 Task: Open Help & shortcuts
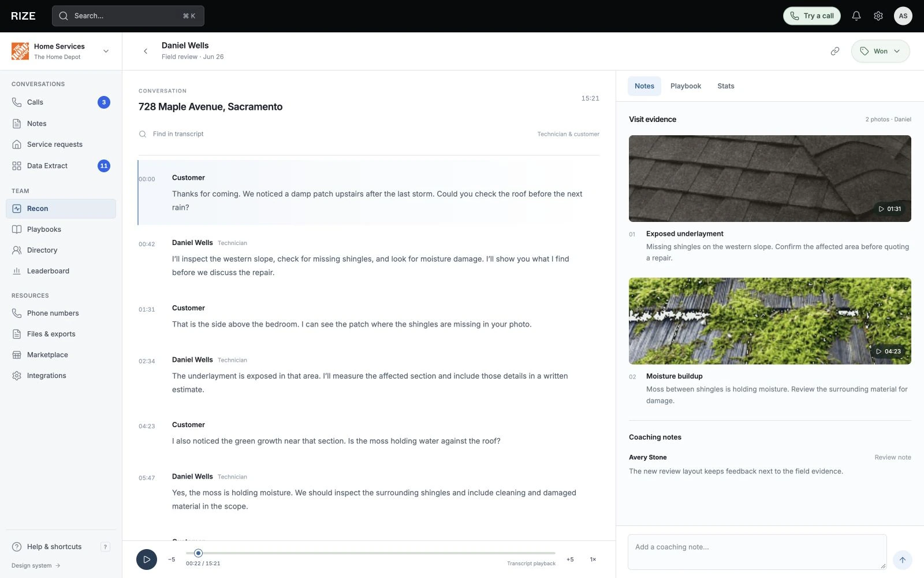tap(61, 547)
